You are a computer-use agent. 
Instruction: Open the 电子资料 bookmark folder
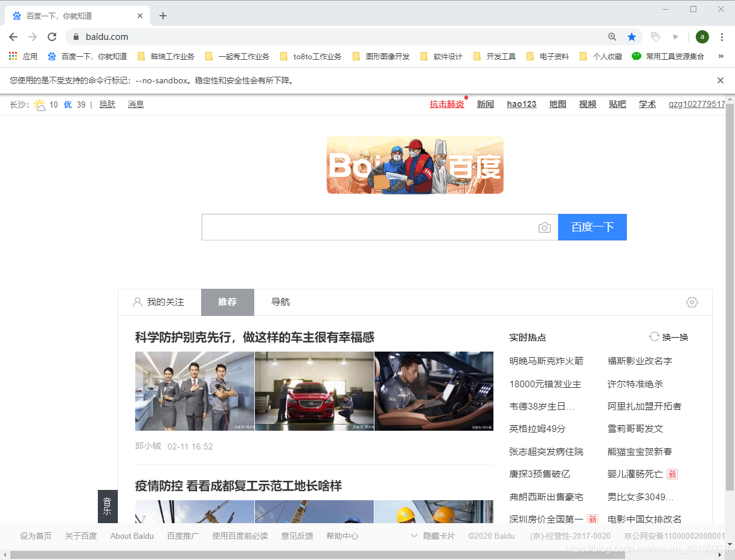click(548, 56)
